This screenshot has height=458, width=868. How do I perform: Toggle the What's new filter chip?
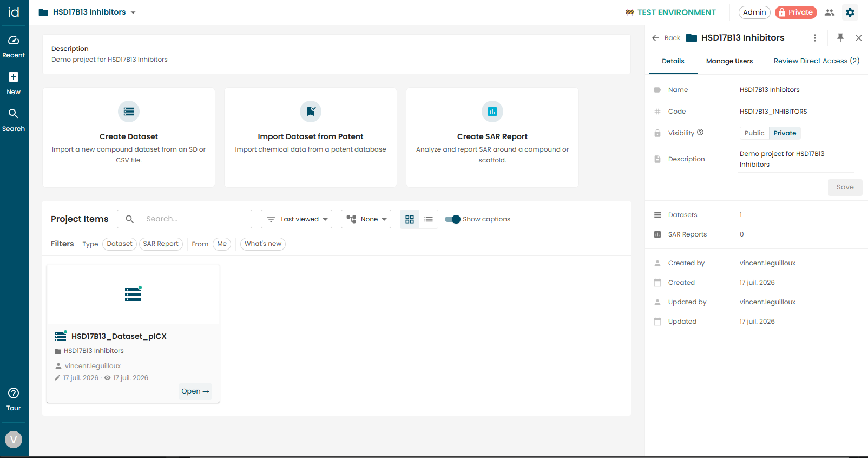click(263, 244)
